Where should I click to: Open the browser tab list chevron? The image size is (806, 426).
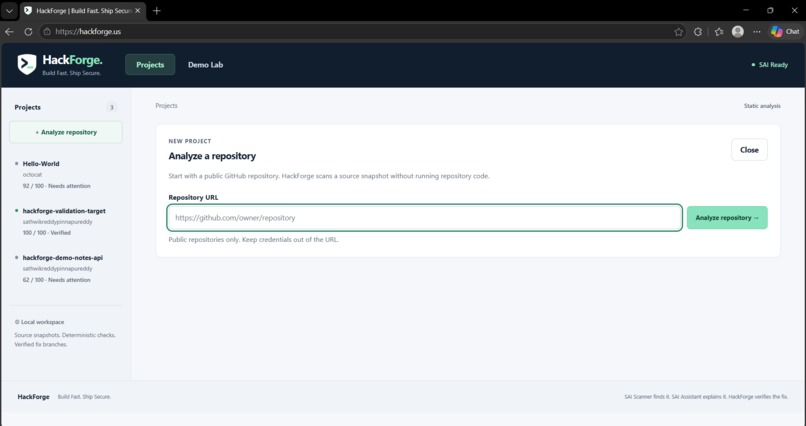point(9,10)
